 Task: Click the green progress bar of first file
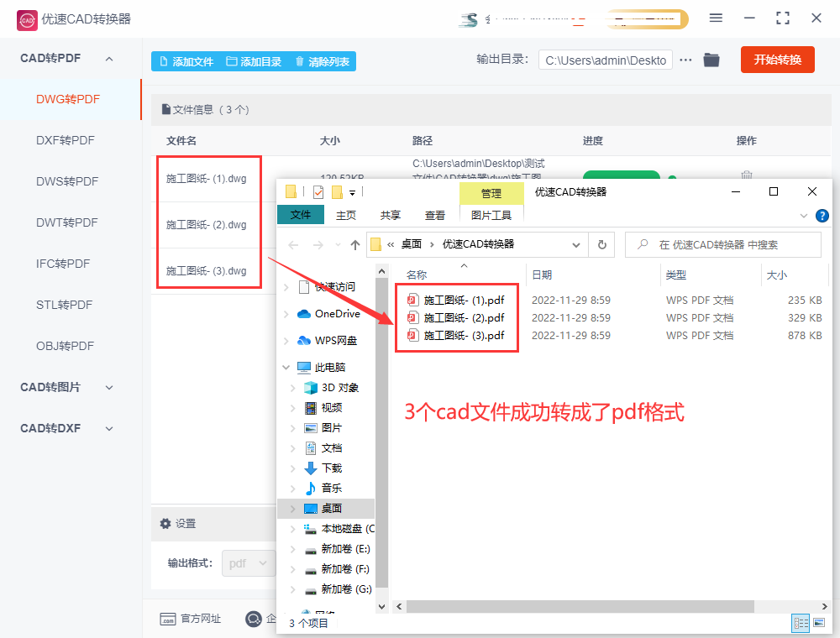(622, 175)
